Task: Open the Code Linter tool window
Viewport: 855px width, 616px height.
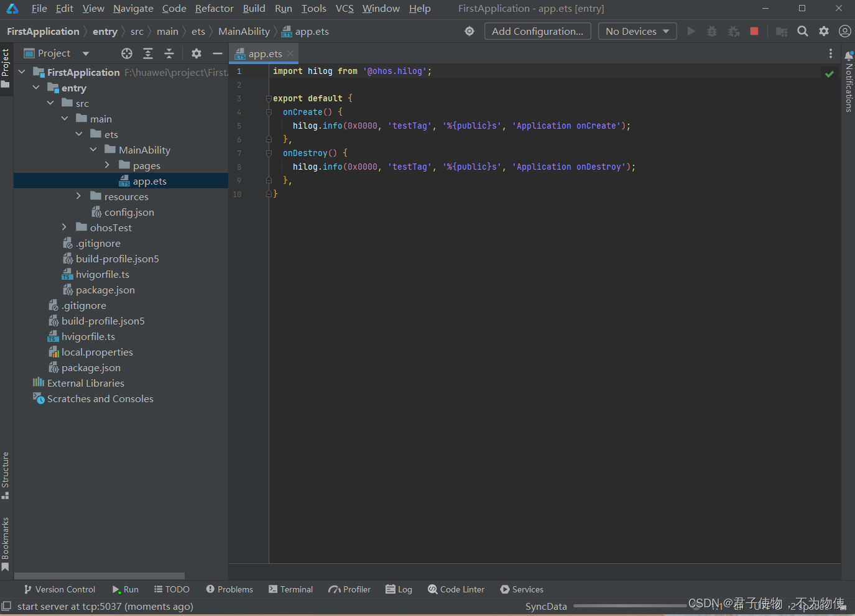Action: tap(456, 589)
